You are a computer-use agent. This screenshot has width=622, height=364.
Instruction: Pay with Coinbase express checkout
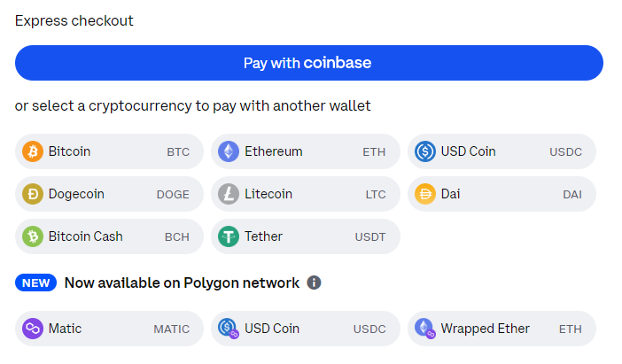tap(308, 63)
